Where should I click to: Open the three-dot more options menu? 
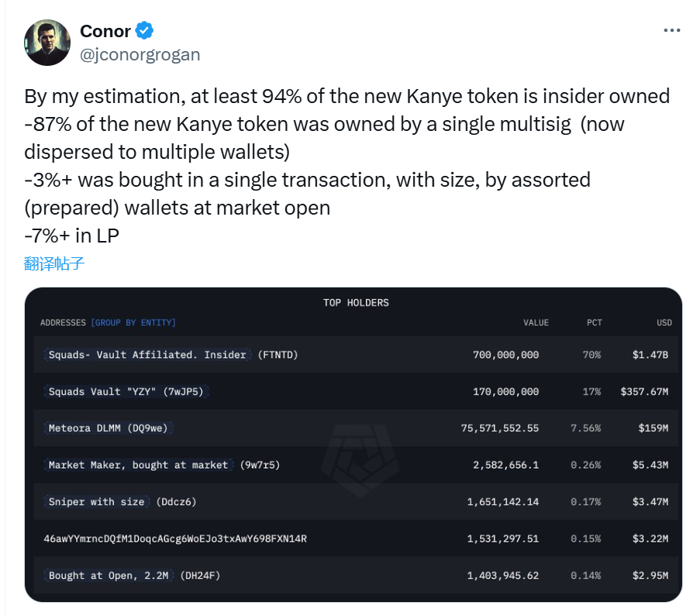click(671, 30)
